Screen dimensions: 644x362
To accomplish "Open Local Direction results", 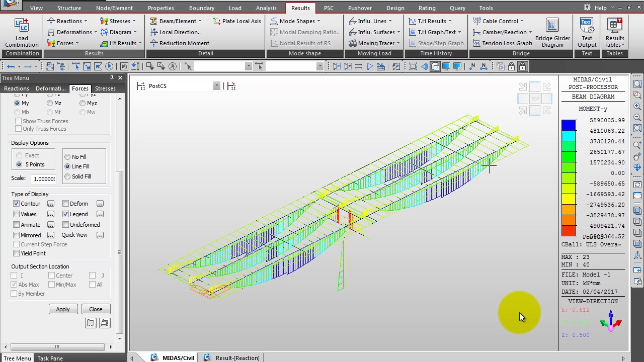I will pyautogui.click(x=176, y=32).
